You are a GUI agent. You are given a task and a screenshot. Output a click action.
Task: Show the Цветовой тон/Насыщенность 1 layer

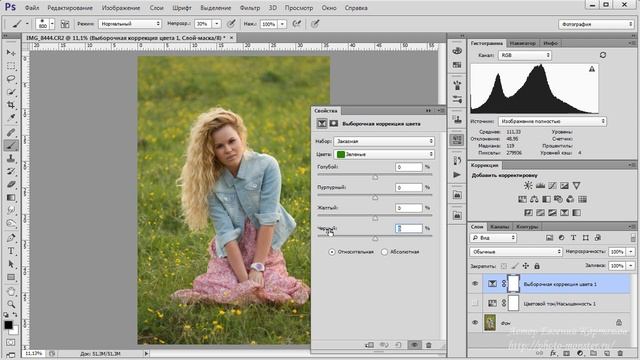(475, 303)
